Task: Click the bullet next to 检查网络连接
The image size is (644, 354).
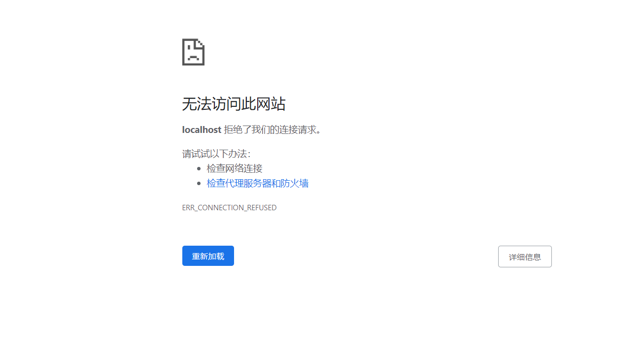Action: (199, 168)
